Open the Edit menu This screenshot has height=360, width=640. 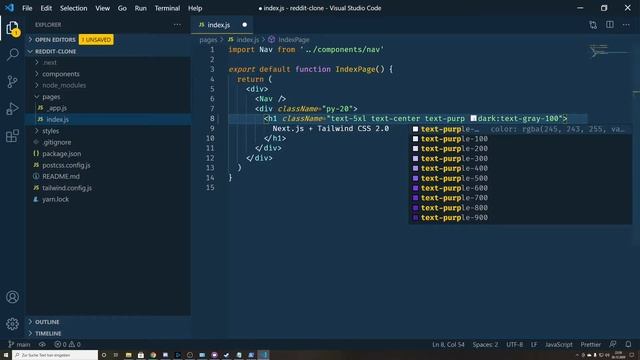[46, 8]
